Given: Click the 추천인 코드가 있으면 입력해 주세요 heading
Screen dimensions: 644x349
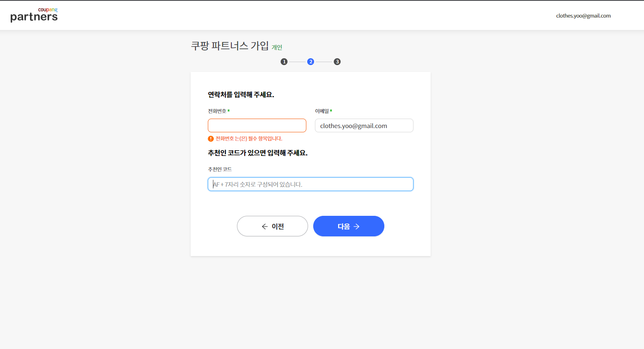Looking at the screenshot, I should click(x=258, y=153).
